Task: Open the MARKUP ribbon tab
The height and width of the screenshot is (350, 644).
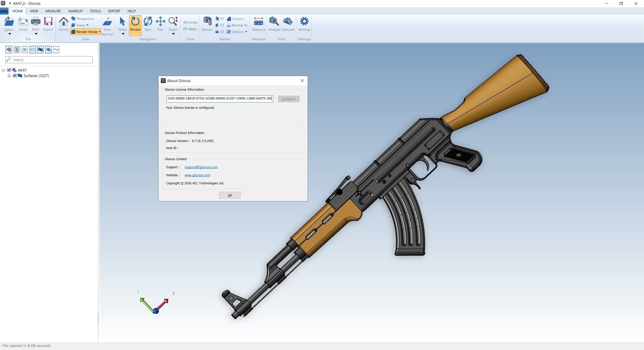Action: (x=75, y=11)
